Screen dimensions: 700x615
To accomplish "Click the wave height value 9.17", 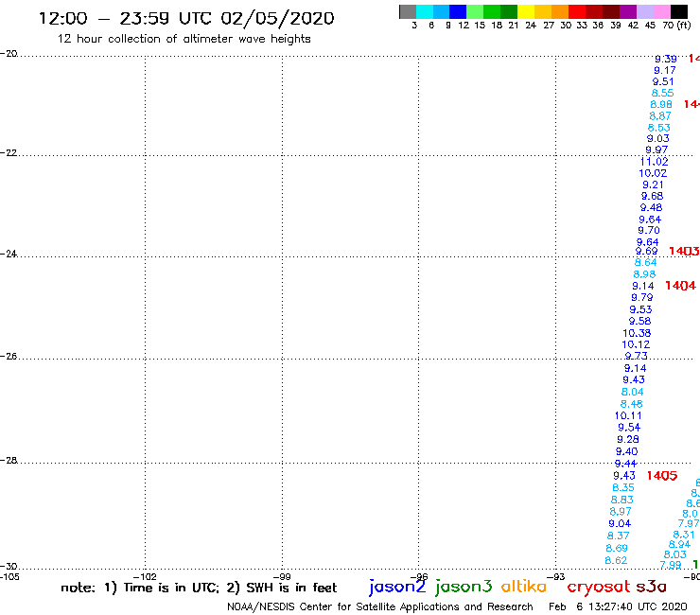I will (x=665, y=70).
